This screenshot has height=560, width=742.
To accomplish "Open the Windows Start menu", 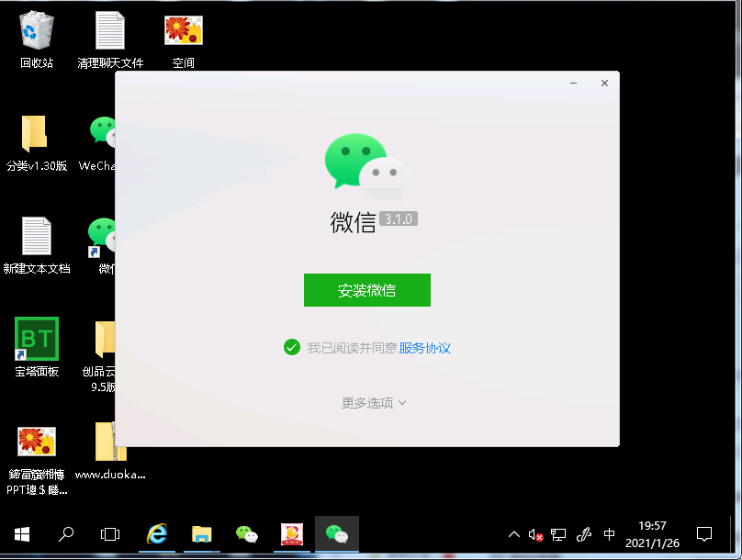I will point(21,533).
